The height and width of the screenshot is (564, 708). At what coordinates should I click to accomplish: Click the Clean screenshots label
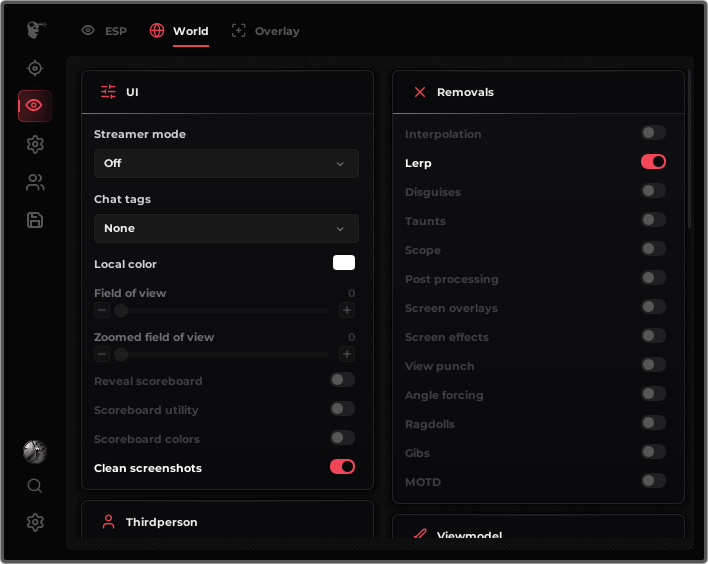(x=148, y=468)
